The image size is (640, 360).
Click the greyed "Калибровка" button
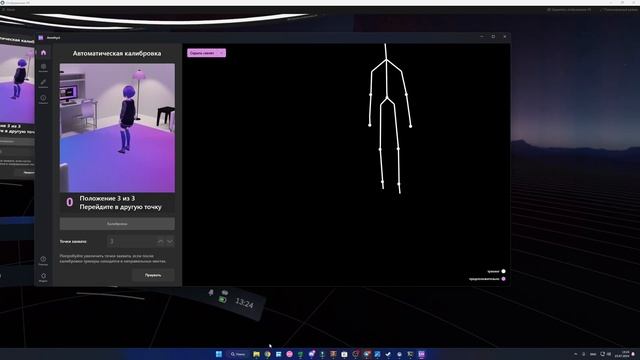pyautogui.click(x=117, y=224)
